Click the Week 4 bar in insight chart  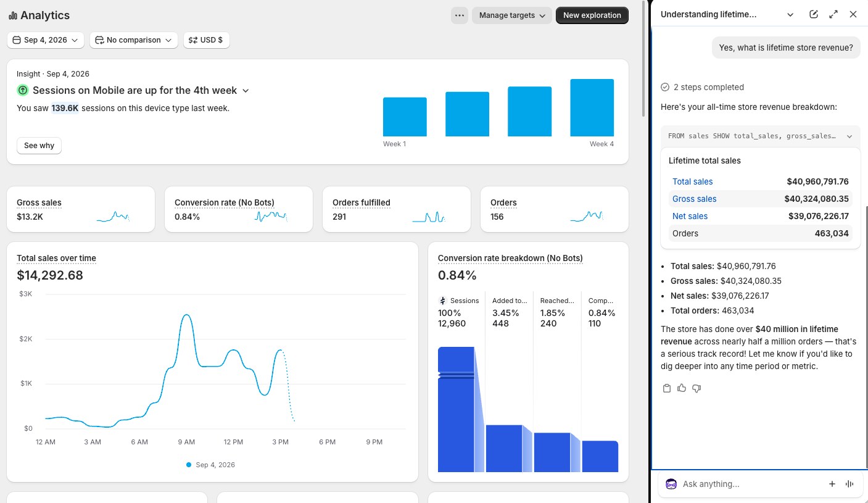(x=592, y=107)
